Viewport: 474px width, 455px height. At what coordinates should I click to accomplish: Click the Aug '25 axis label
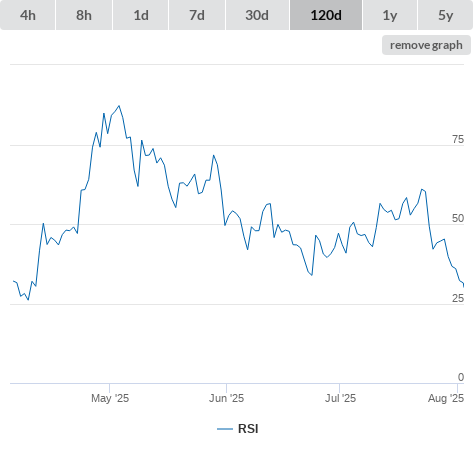pos(446,398)
